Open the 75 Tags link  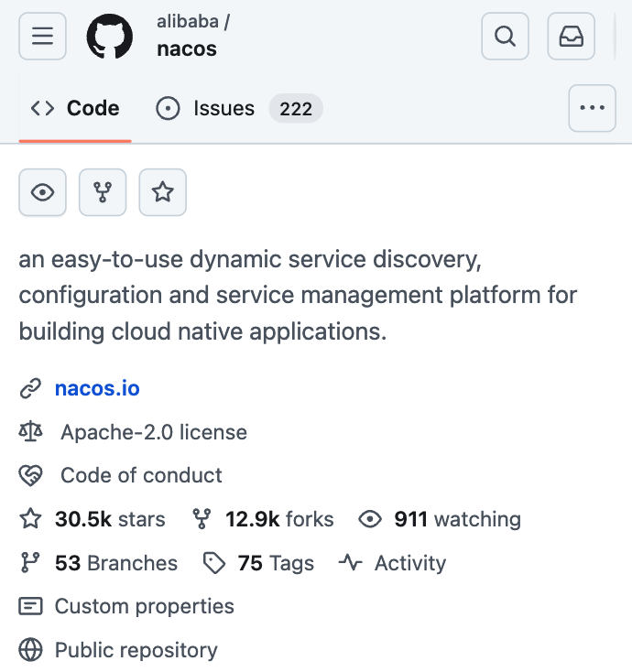[x=276, y=563]
